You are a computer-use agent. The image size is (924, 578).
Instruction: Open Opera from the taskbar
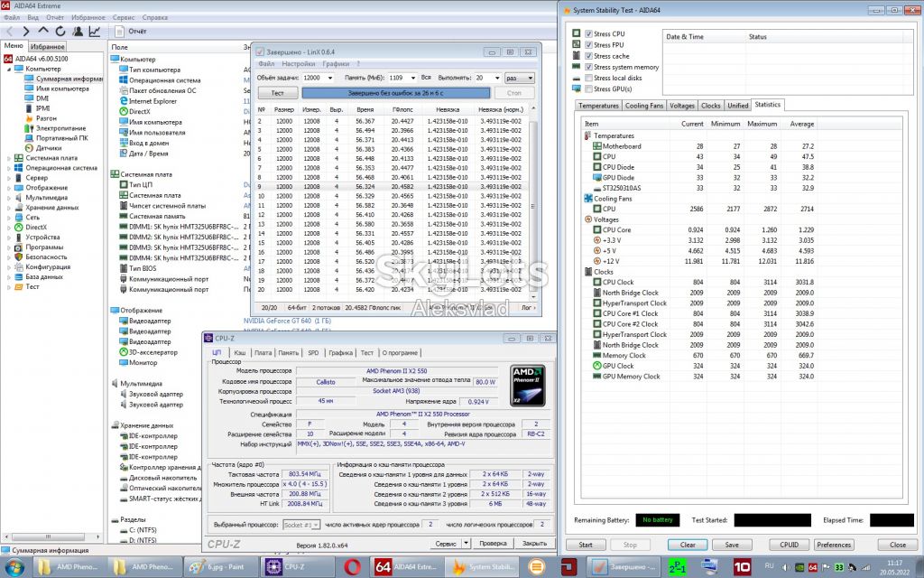[x=352, y=567]
